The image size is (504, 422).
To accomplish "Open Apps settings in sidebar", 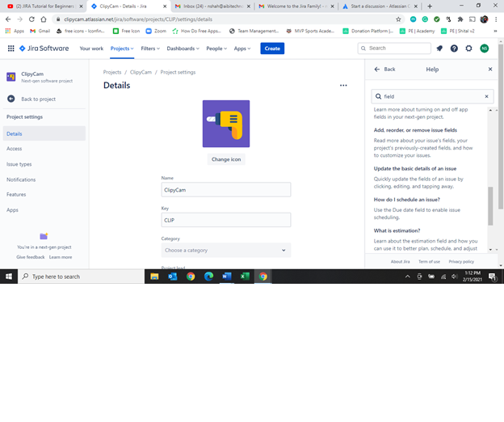I will [12, 209].
